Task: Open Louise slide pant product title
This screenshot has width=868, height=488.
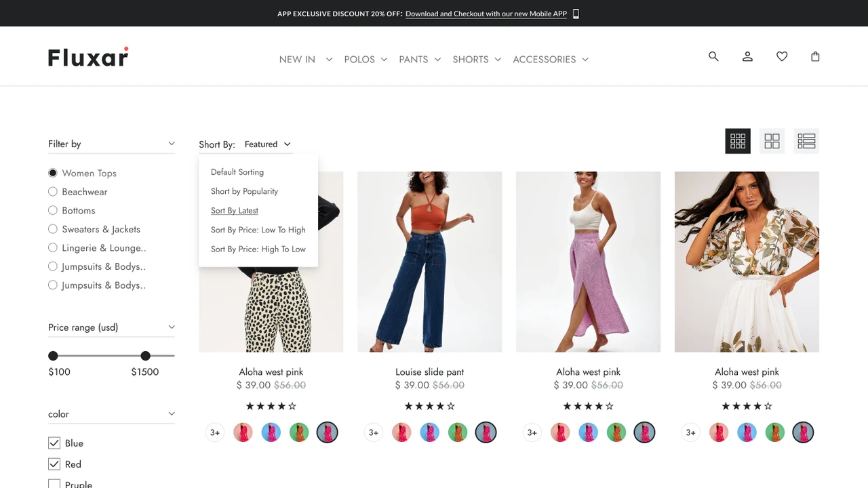Action: click(430, 372)
